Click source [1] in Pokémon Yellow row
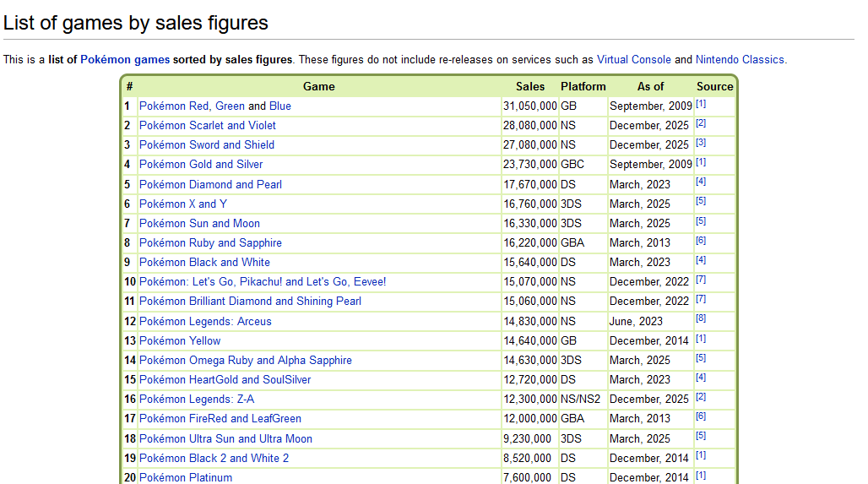868x484 pixels. [x=701, y=339]
